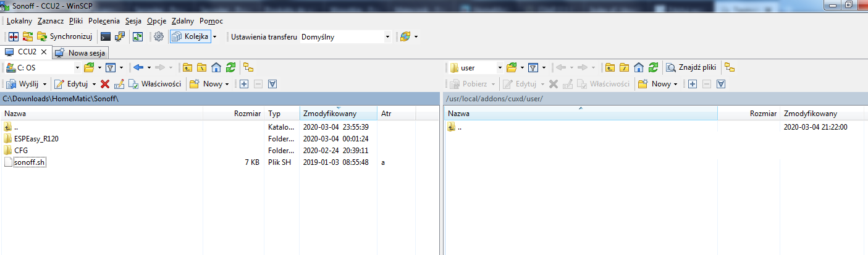
Task: Click the remote open directory folder icon
Action: 511,67
